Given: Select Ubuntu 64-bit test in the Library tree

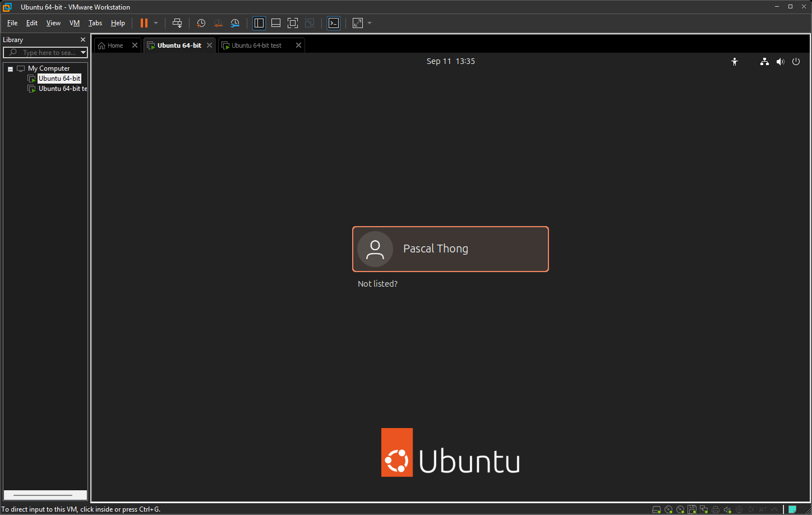Looking at the screenshot, I should click(63, 89).
